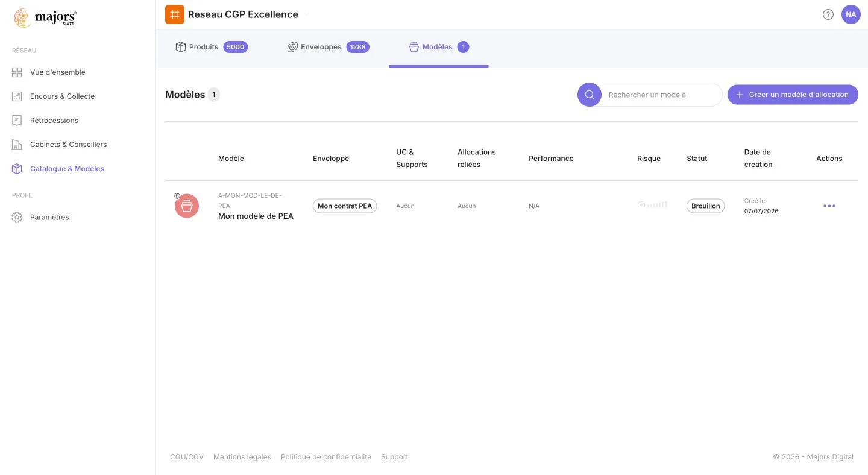Open the Rétrocessions section
This screenshot has width=868, height=475.
[x=54, y=121]
